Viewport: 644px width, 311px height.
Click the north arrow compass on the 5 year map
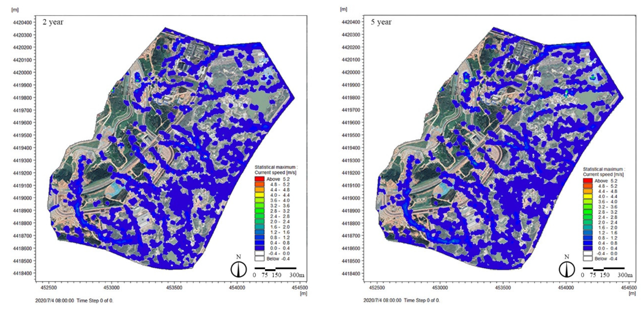(x=567, y=269)
